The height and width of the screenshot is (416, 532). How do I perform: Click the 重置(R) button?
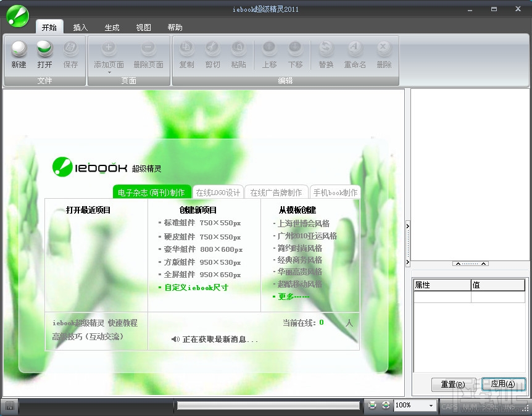[453, 384]
